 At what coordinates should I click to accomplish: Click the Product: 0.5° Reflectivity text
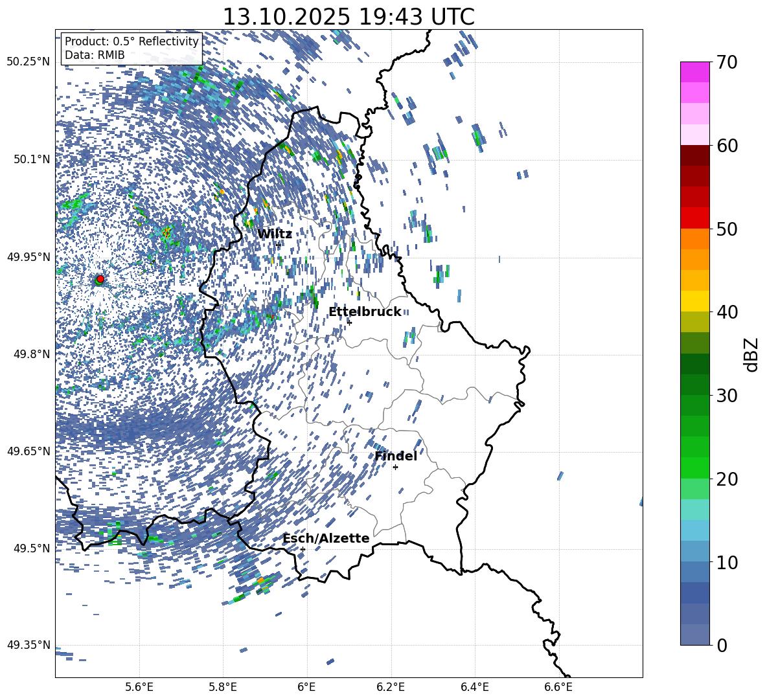coord(132,41)
